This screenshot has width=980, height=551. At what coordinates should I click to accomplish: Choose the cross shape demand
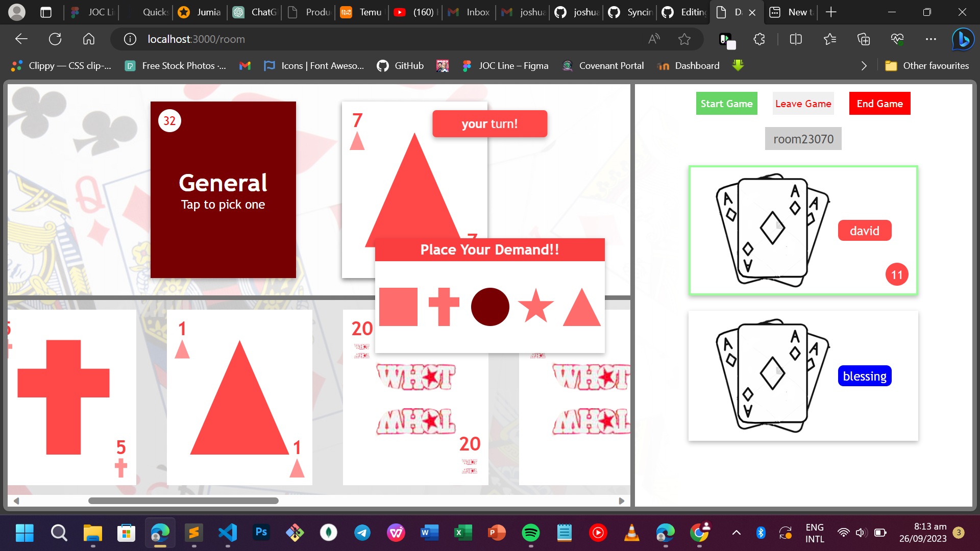(x=444, y=307)
